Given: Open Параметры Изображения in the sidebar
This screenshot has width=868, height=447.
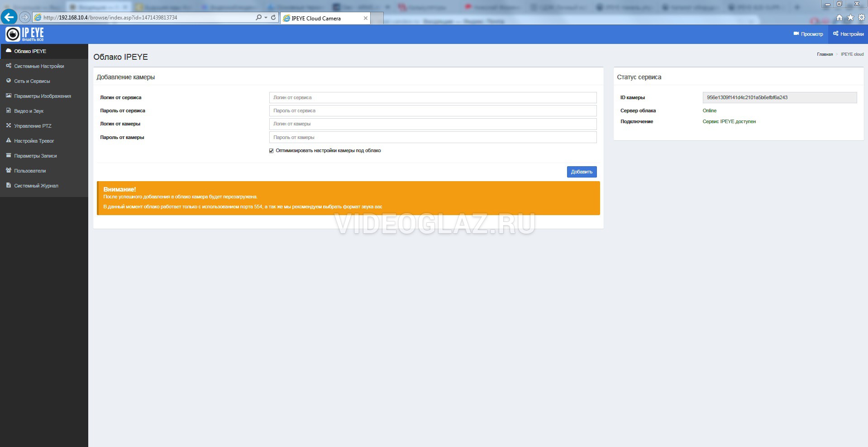Looking at the screenshot, I should (44, 96).
